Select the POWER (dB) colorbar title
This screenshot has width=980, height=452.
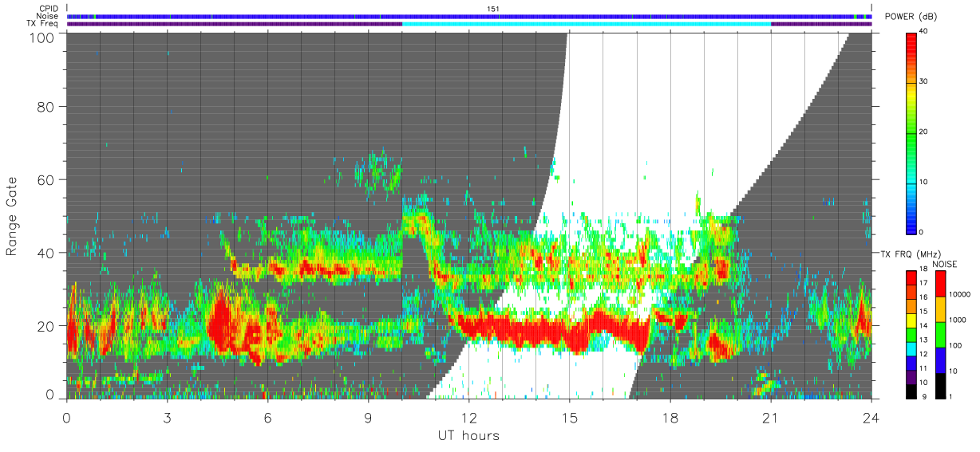point(911,17)
